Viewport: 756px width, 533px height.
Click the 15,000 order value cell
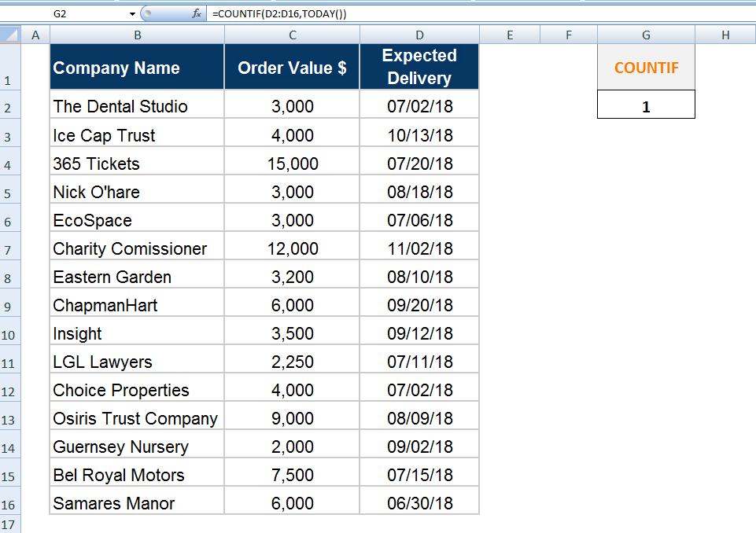click(x=292, y=164)
